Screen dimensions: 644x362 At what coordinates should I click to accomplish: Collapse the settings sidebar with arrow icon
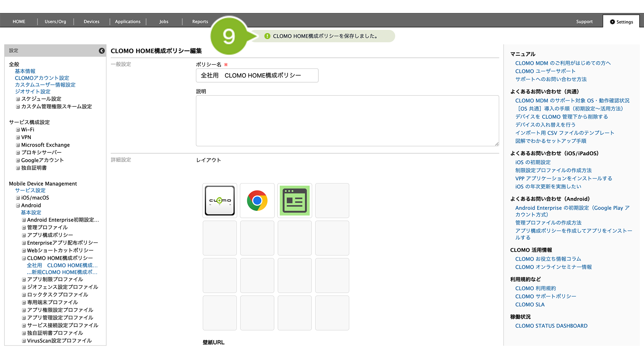coord(102,51)
